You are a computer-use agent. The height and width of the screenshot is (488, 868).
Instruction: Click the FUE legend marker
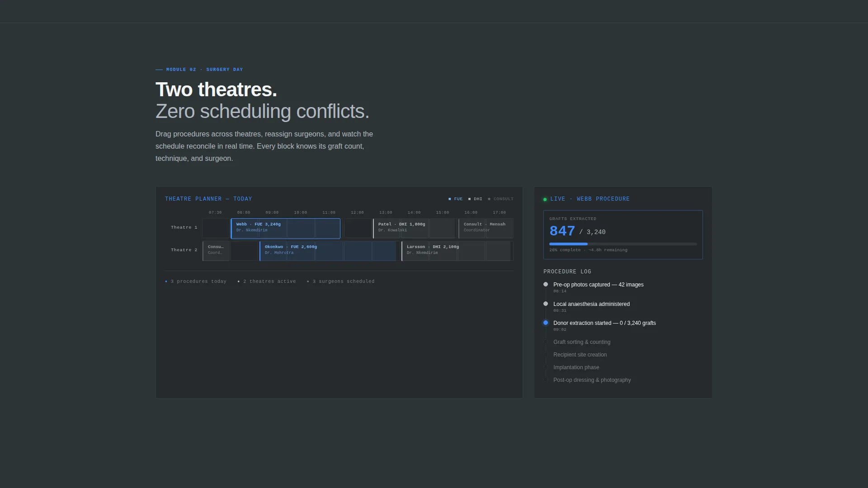point(450,199)
